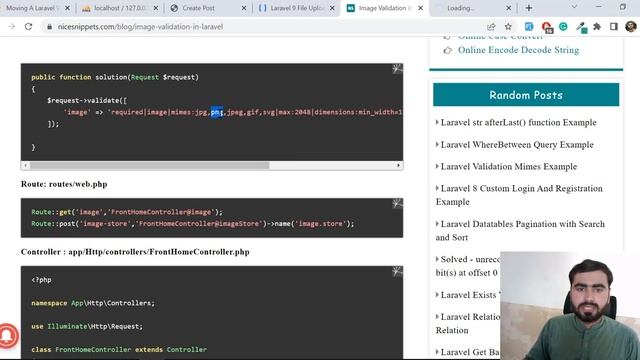Click the lock icon in the address bar
640x360 pixels.
[x=49, y=27]
